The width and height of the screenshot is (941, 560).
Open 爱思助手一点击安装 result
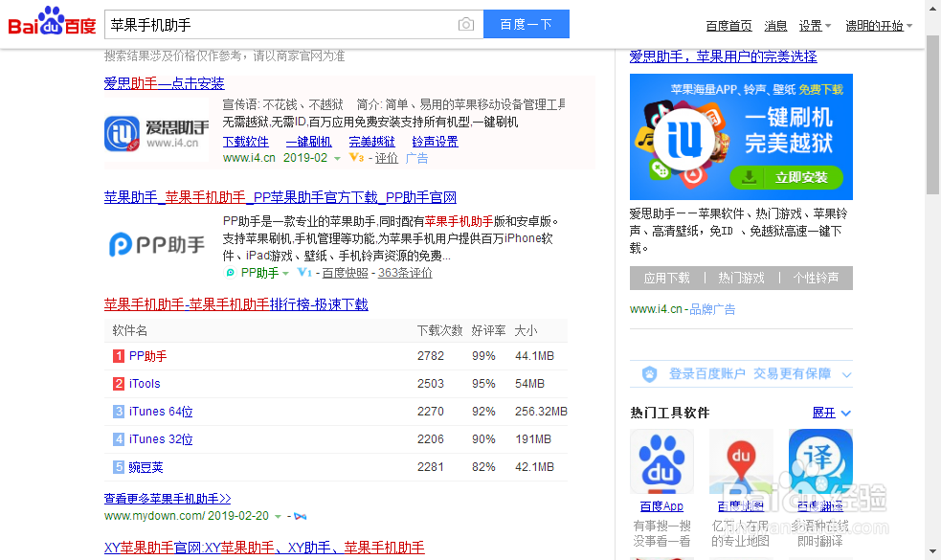164,83
